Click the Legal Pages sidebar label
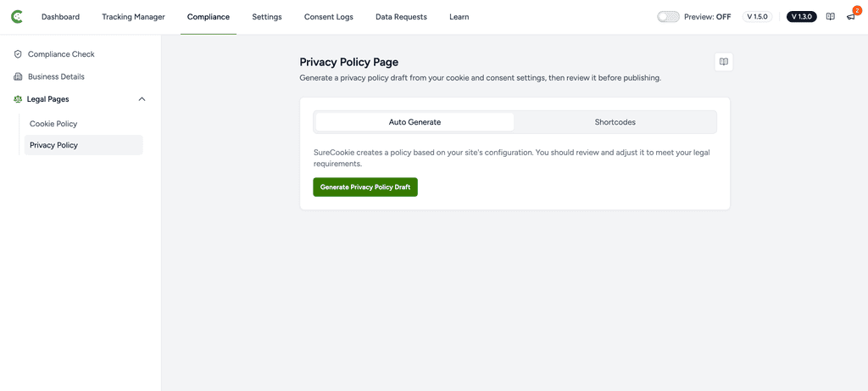 click(x=47, y=99)
